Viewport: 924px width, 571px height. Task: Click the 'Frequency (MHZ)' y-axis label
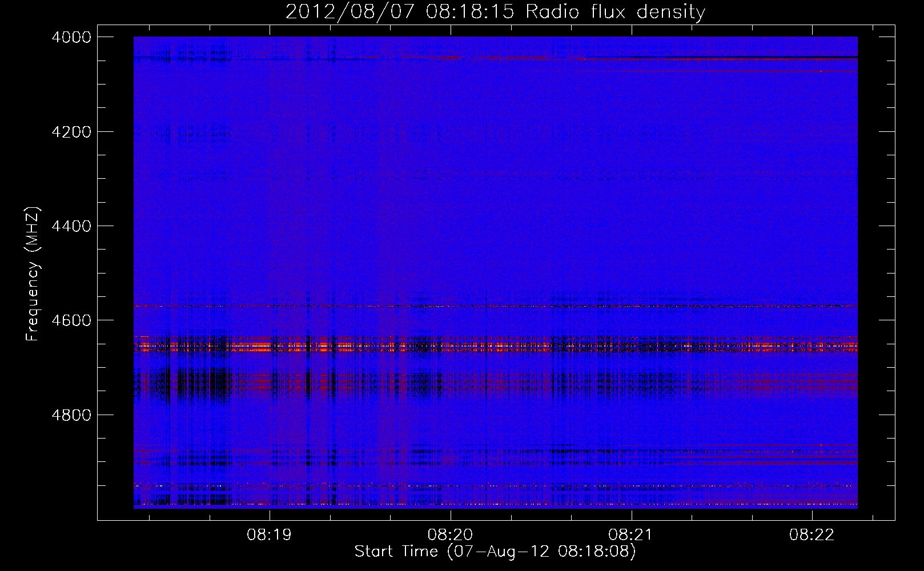[x=33, y=274]
